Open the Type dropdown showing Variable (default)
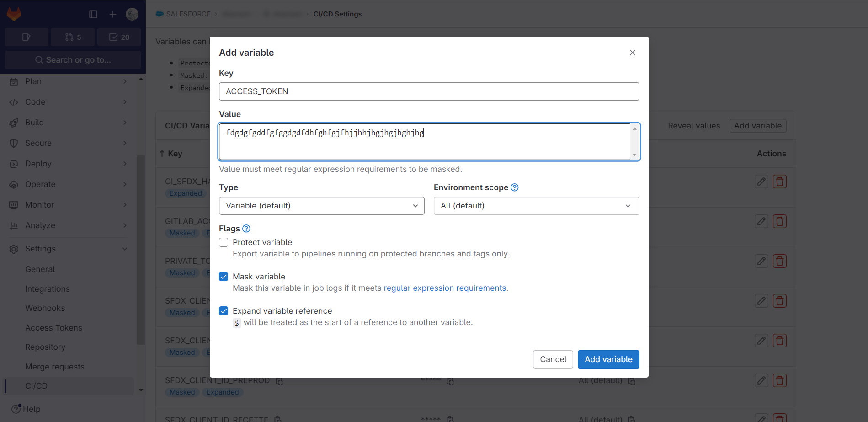The image size is (868, 422). 321,205
